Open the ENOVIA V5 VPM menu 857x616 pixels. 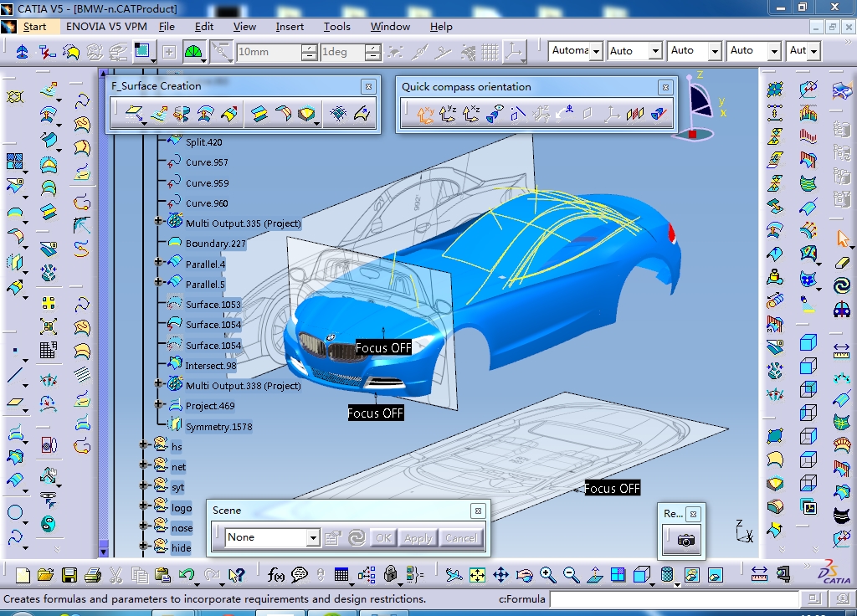coord(106,27)
